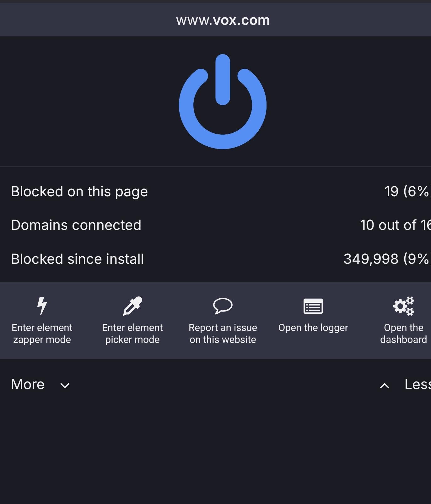This screenshot has height=504, width=431.
Task: Collapse the panel with the Less label
Action: [417, 384]
